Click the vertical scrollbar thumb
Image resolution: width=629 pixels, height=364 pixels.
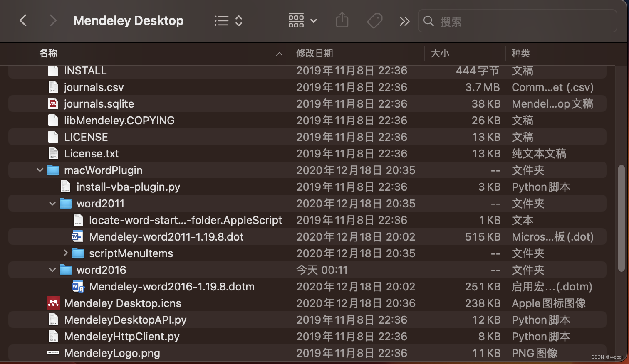(622, 219)
